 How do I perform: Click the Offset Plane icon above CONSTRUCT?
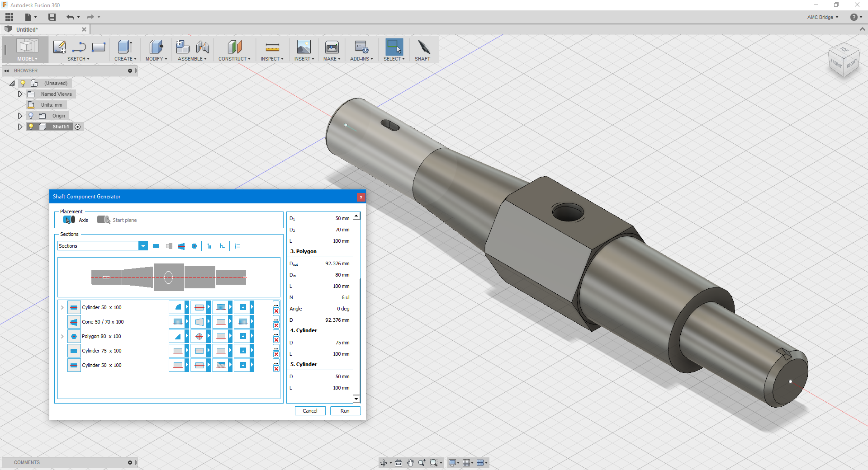[234, 47]
